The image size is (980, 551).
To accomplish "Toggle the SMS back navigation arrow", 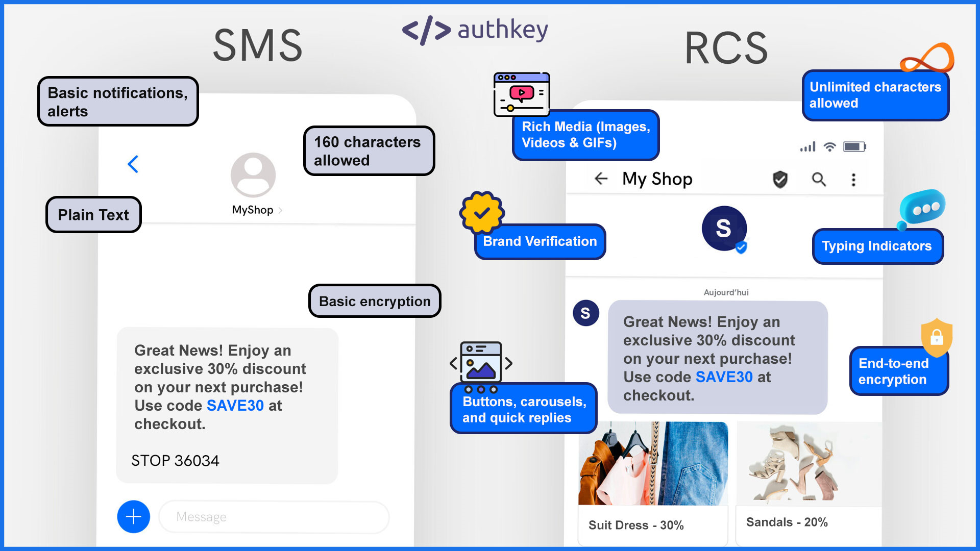I will click(133, 164).
